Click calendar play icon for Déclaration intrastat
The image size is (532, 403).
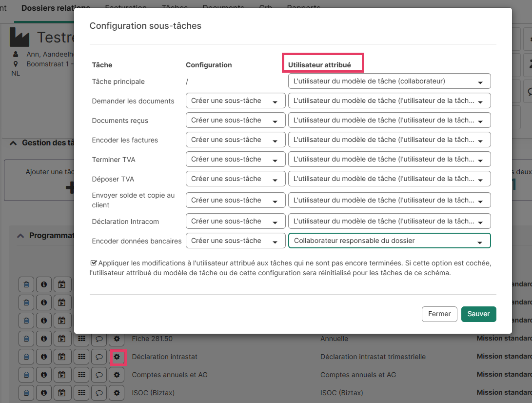(x=62, y=357)
